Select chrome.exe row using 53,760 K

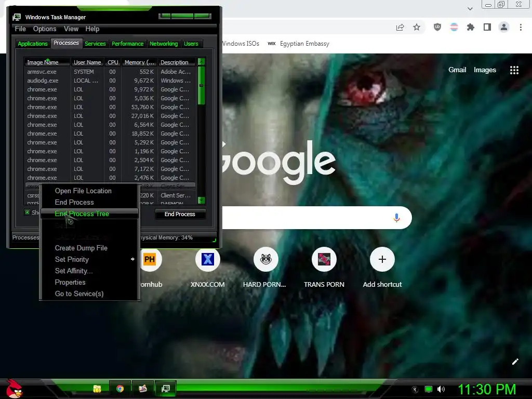click(110, 107)
